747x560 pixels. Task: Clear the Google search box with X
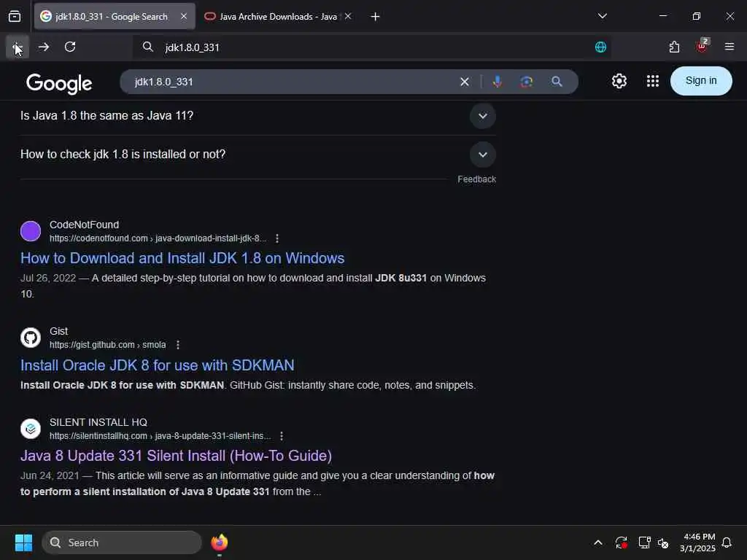point(465,82)
